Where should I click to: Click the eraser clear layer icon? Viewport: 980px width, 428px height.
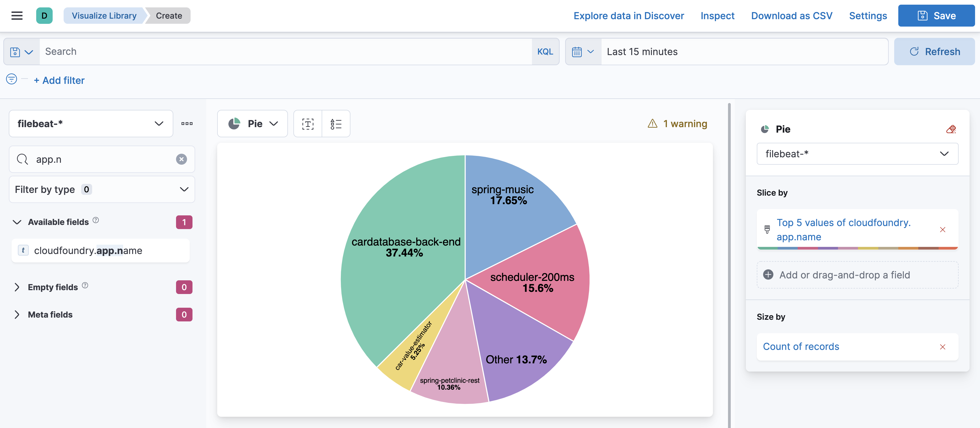pyautogui.click(x=951, y=129)
